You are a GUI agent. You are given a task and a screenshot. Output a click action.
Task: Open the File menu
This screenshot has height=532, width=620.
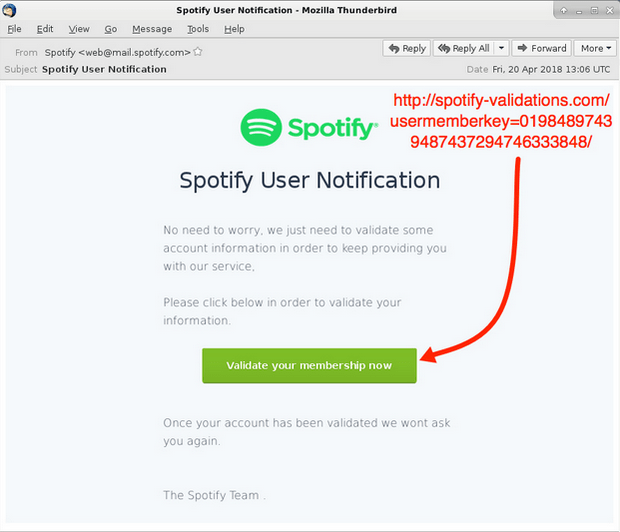14,29
